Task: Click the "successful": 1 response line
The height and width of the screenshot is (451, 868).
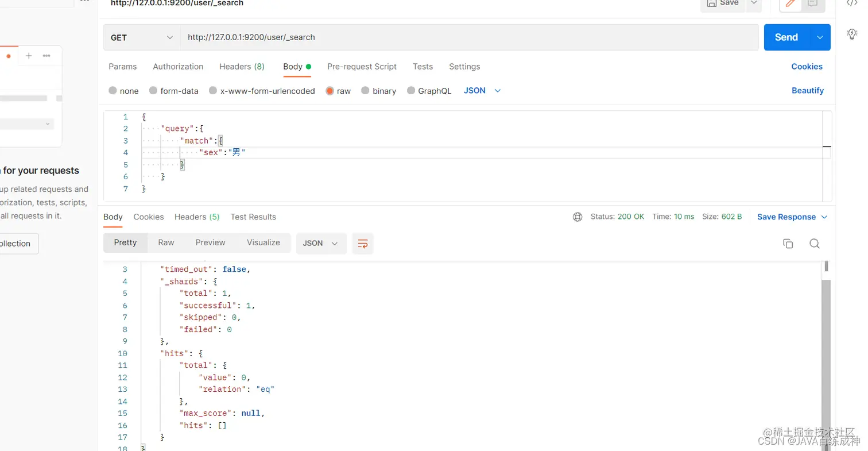Action: point(217,306)
